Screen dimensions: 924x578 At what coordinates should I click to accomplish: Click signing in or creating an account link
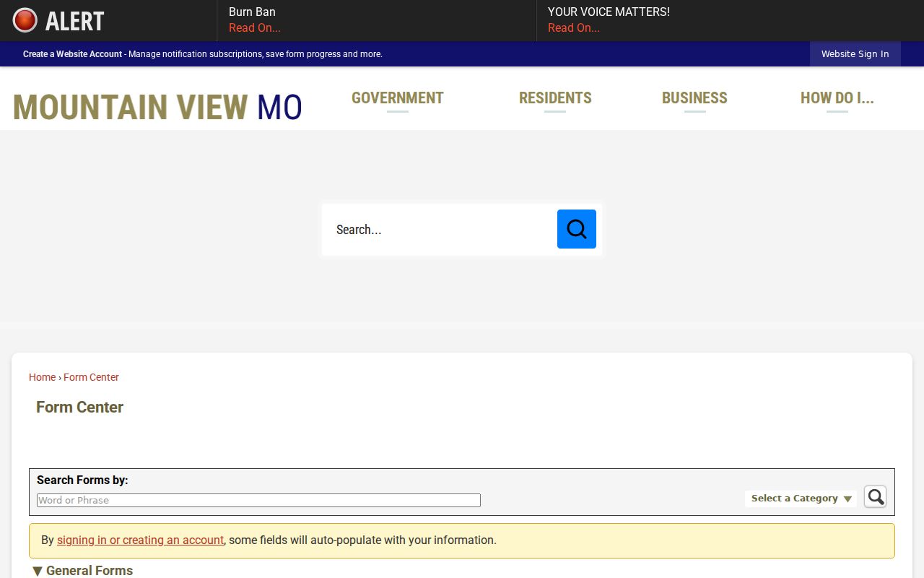pyautogui.click(x=140, y=540)
